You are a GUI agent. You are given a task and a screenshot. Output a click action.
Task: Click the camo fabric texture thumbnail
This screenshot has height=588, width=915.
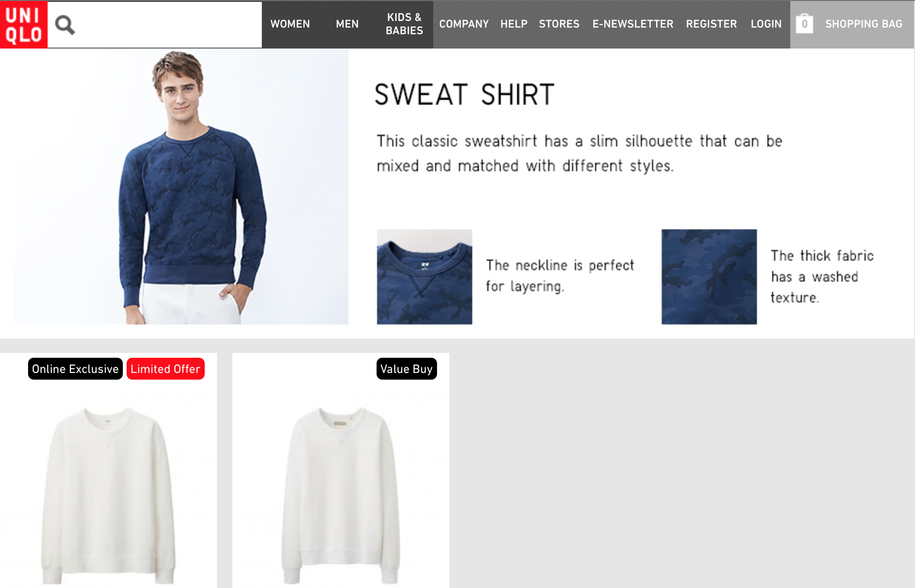point(709,277)
